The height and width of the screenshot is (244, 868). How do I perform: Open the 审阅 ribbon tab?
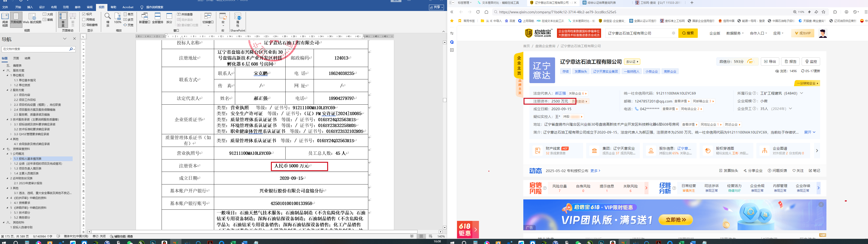pyautogui.click(x=90, y=7)
